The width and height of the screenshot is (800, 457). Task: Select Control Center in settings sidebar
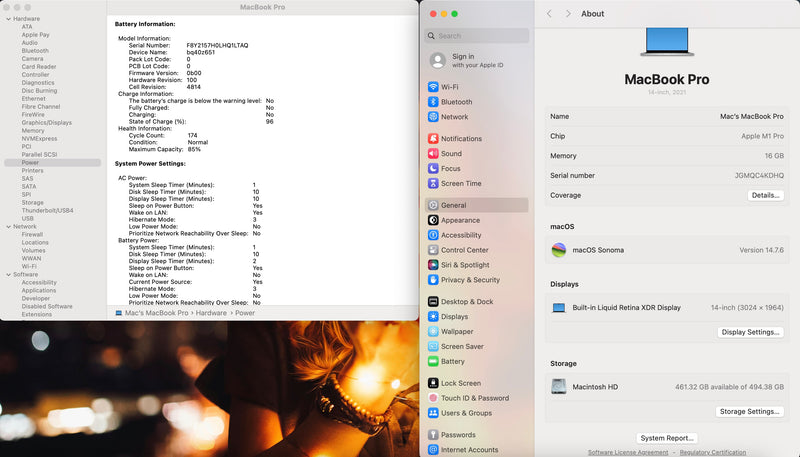click(464, 250)
